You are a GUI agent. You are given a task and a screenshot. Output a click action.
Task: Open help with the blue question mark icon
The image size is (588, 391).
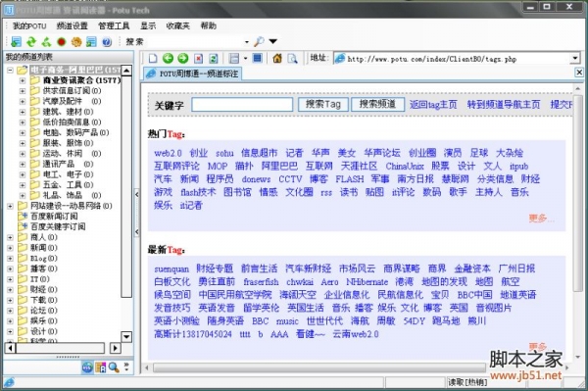pos(107,41)
